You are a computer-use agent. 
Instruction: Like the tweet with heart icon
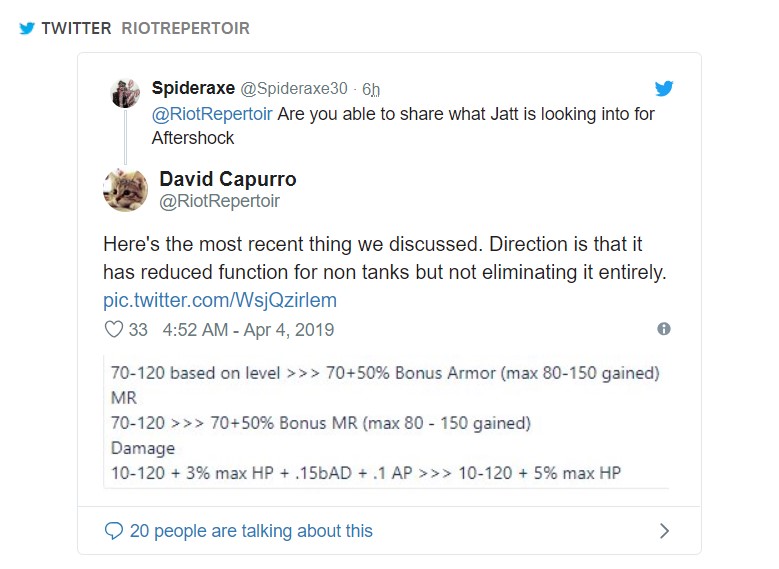pyautogui.click(x=114, y=329)
